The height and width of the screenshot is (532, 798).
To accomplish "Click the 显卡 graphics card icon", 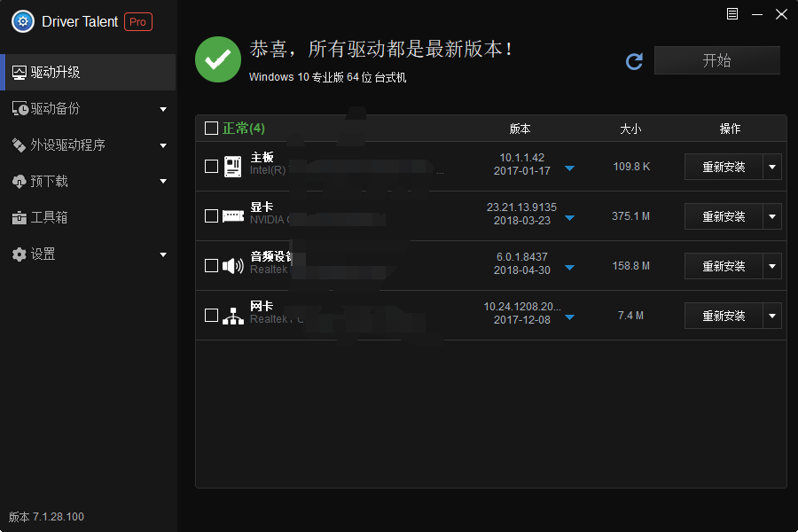I will tap(233, 215).
